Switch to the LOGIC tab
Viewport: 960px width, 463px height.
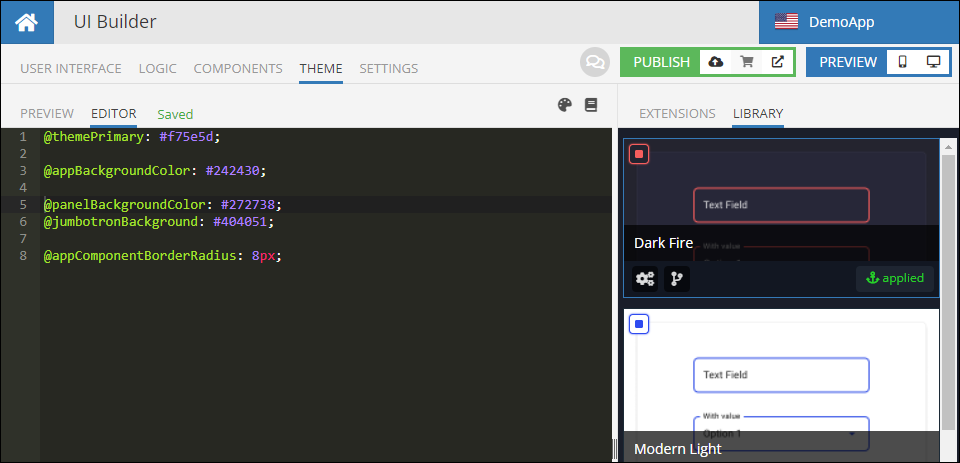(157, 69)
